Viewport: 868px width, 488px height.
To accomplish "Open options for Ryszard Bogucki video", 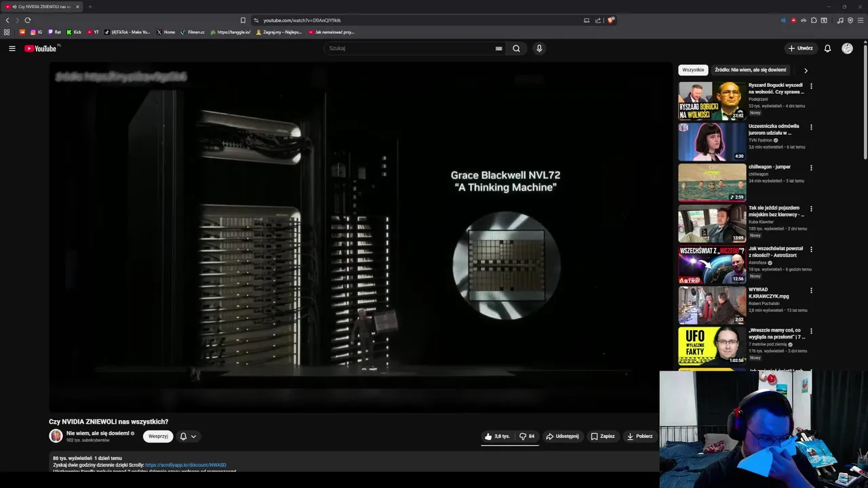I will point(811,86).
